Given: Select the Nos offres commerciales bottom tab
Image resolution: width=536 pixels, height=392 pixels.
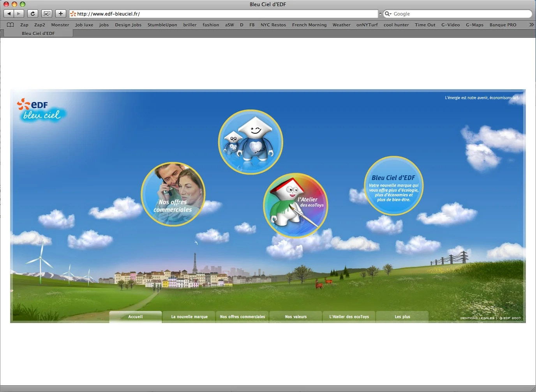Looking at the screenshot, I should (242, 317).
